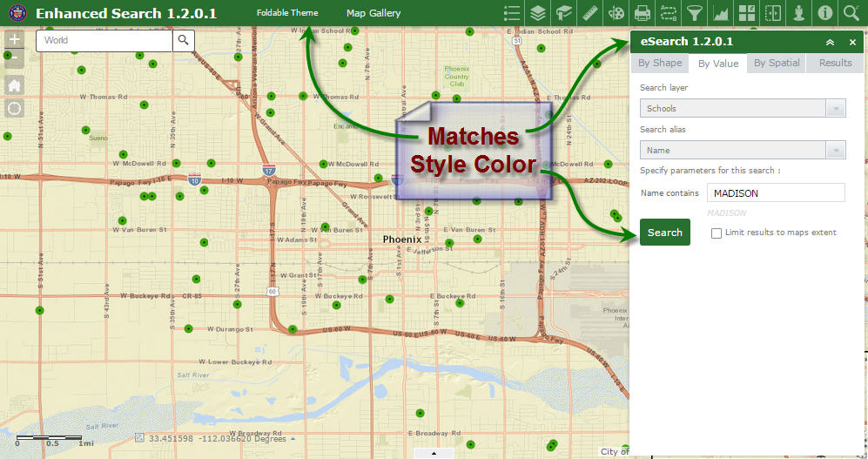Open the About info widget
This screenshot has width=868, height=459.
click(824, 13)
